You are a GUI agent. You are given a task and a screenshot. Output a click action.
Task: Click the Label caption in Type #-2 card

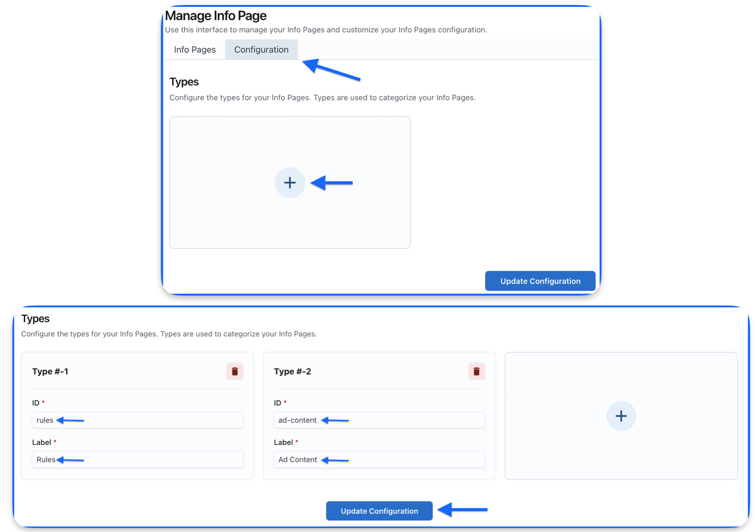click(x=283, y=442)
